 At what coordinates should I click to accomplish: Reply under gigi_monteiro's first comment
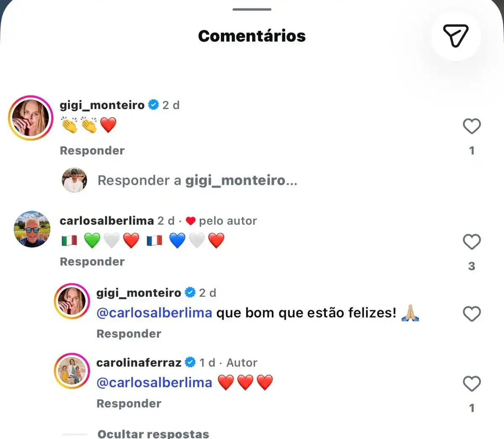[x=92, y=150]
